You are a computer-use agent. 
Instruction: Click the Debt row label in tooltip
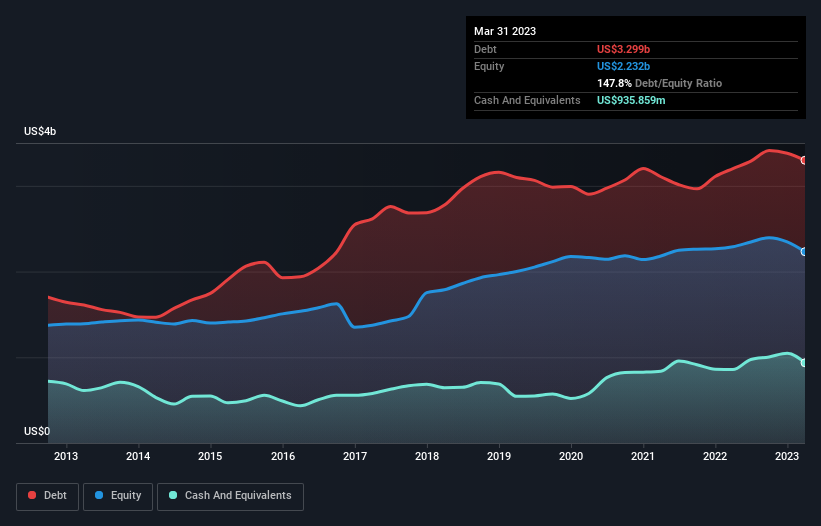click(485, 49)
